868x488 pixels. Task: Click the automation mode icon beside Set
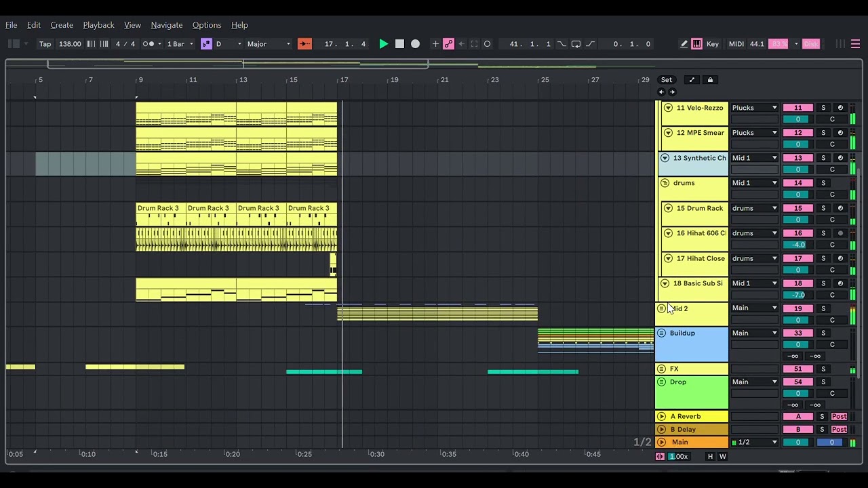[692, 80]
